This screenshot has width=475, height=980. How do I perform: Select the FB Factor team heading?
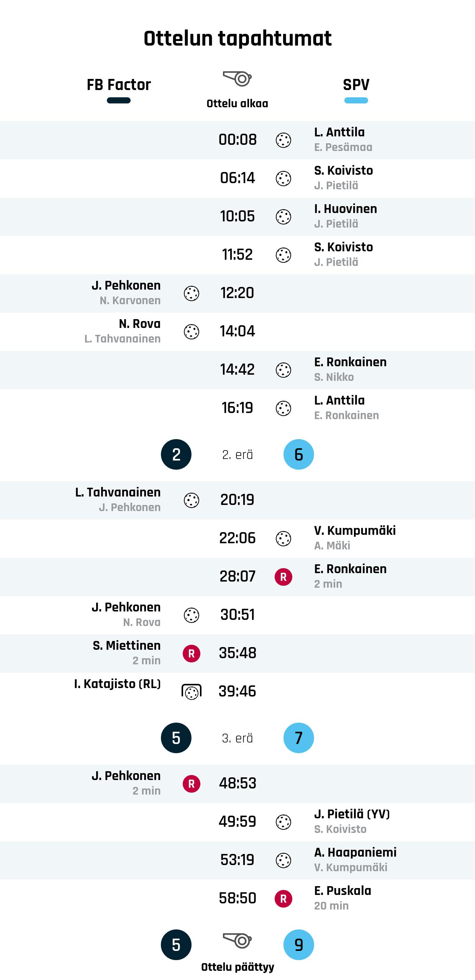pyautogui.click(x=119, y=85)
